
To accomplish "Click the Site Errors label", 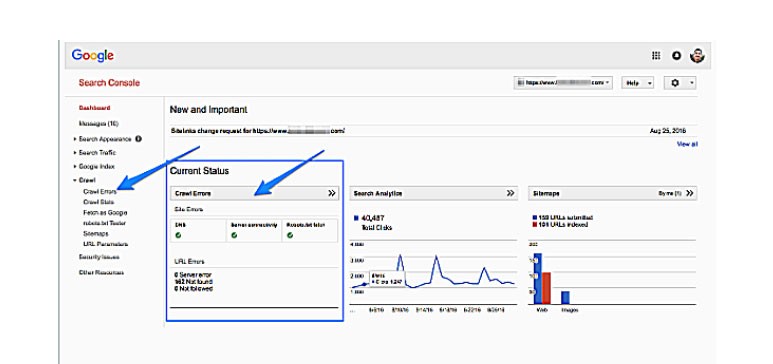I will [x=189, y=209].
